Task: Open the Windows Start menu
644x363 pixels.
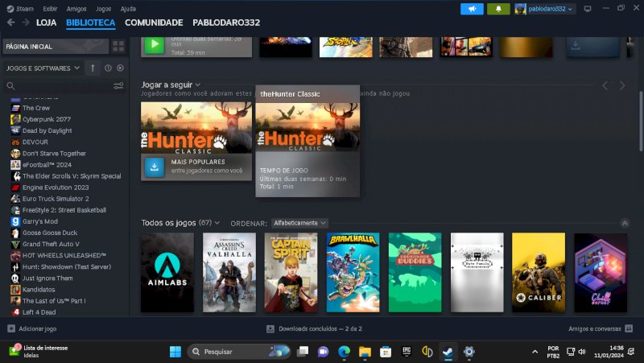Action: [x=175, y=352]
